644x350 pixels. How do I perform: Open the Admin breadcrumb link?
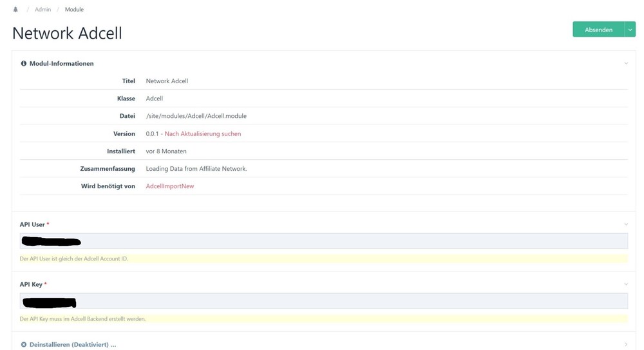tap(43, 10)
